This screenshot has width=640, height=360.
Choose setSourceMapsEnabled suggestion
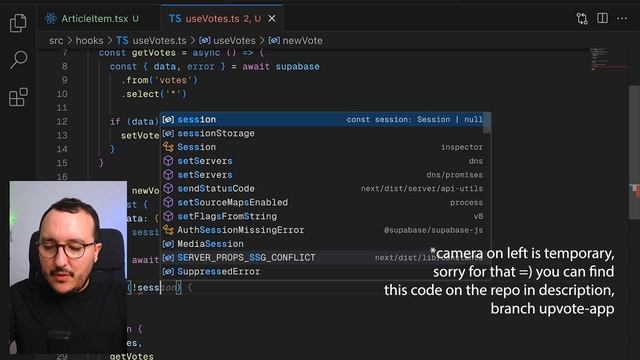coord(322,202)
